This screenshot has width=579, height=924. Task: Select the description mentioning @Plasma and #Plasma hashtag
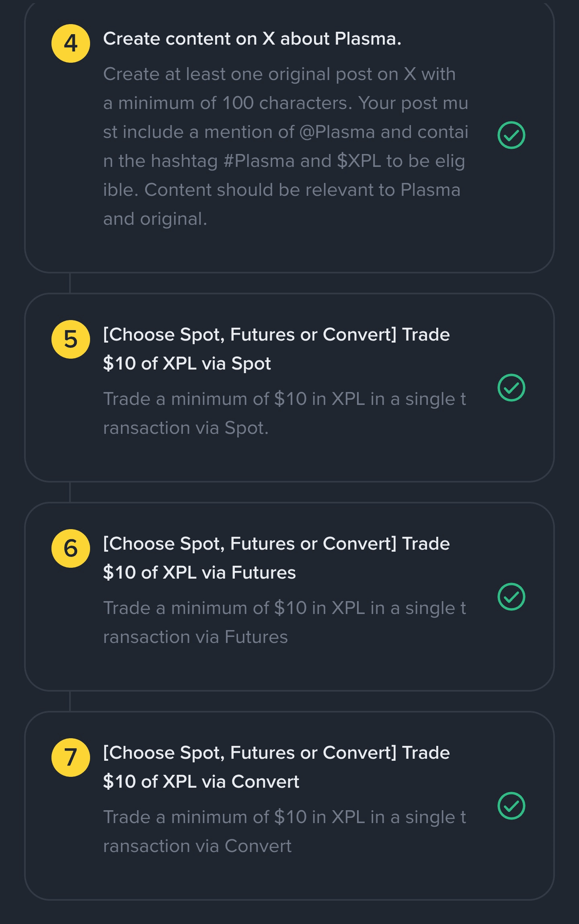[x=286, y=146]
